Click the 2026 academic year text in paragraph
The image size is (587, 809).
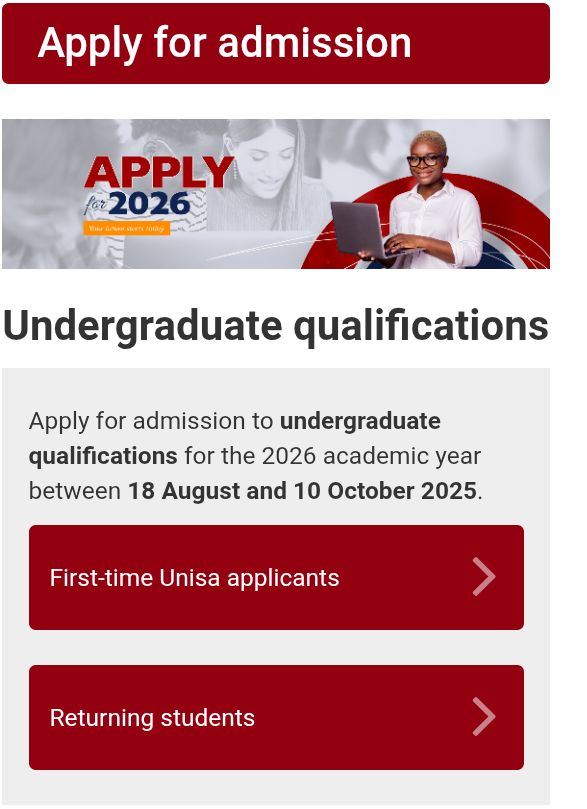click(x=371, y=456)
